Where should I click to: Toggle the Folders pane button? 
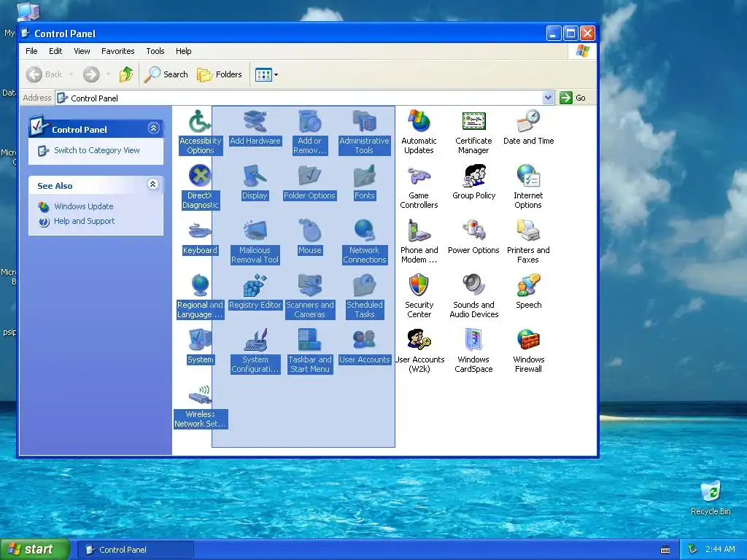pyautogui.click(x=220, y=74)
